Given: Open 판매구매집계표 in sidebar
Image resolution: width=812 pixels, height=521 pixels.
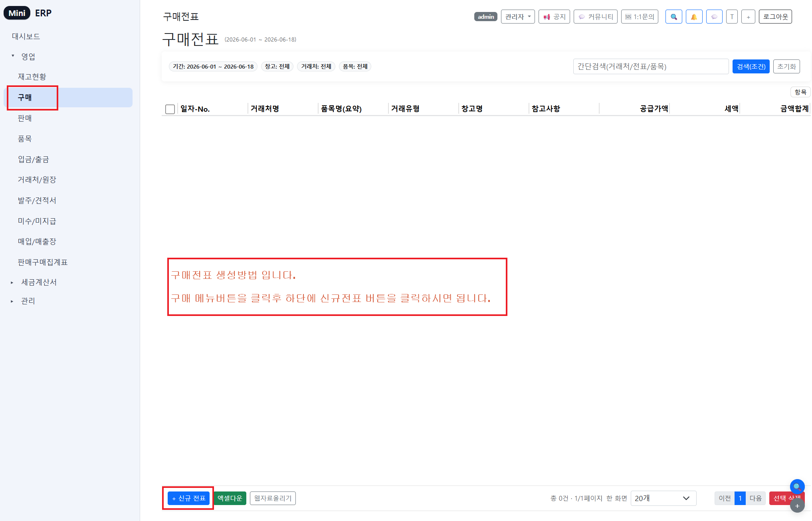Looking at the screenshot, I should point(43,262).
